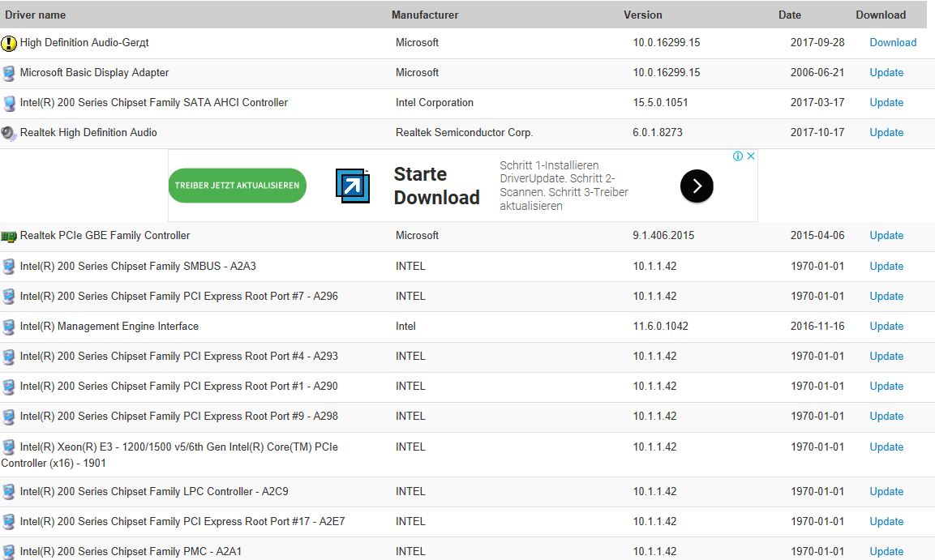Click the Driver name column header

coord(35,15)
